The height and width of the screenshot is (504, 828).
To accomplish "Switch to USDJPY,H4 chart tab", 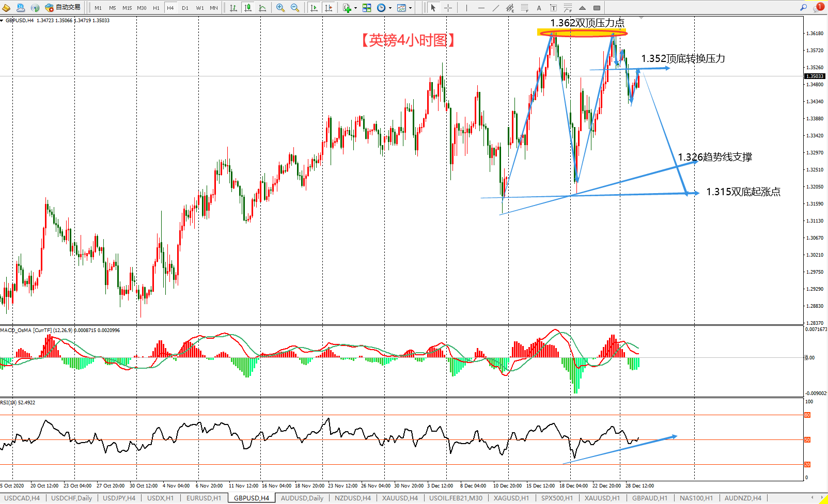I will pos(119,498).
